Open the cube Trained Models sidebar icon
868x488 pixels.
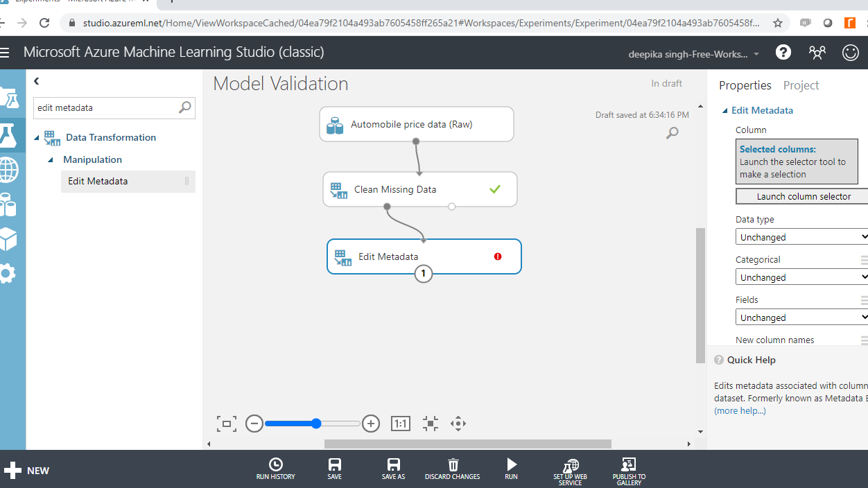tap(8, 240)
